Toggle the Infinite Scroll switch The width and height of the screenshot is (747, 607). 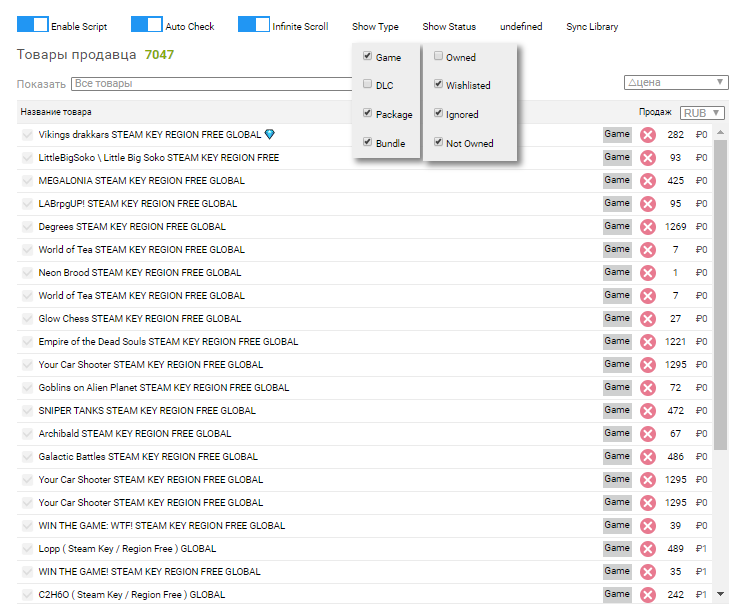click(x=254, y=24)
